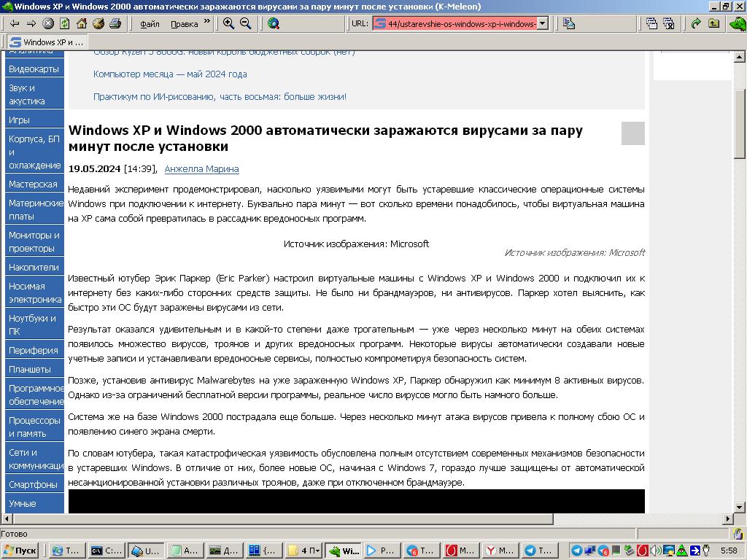Screen dimensions: 747x560
Task: Open the Мастерская sidebar category
Action: coord(34,184)
